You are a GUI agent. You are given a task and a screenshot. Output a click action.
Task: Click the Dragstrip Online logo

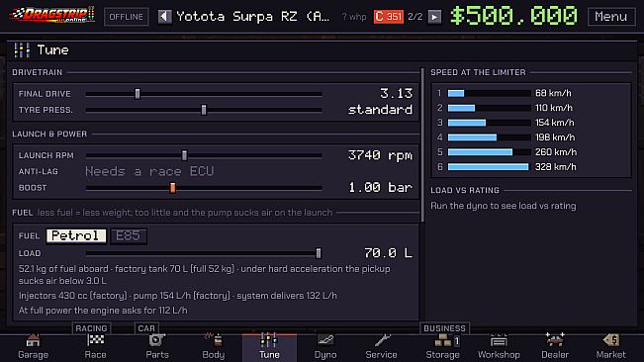pyautogui.click(x=52, y=15)
